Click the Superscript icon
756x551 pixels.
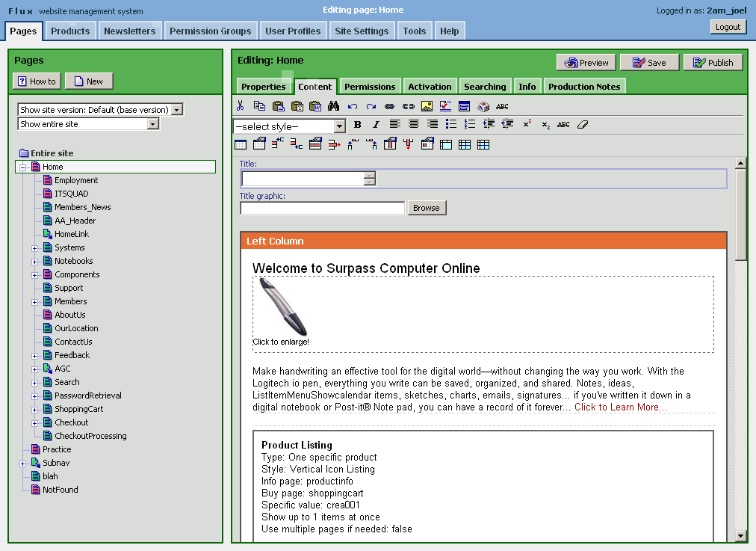click(x=527, y=124)
